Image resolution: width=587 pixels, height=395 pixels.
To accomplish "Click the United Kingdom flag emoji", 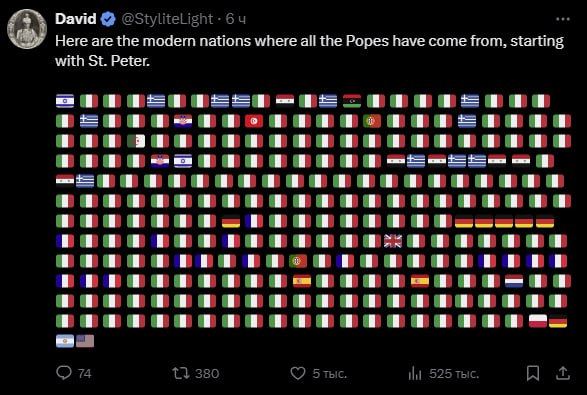I will point(393,241).
